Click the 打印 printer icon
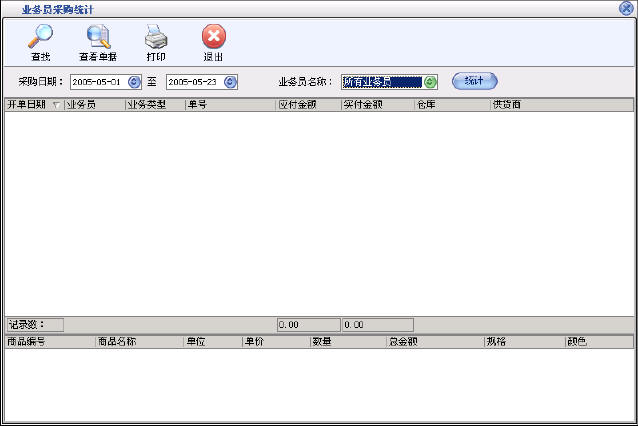The image size is (638, 426). [156, 37]
